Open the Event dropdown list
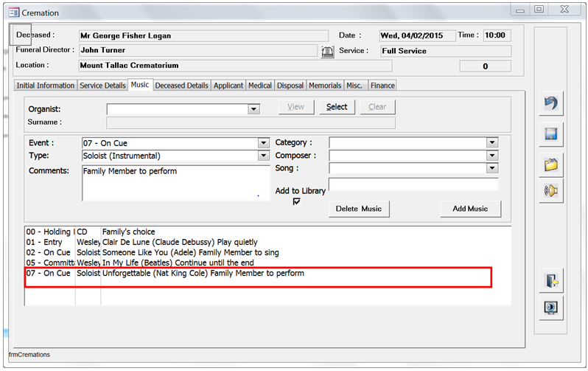 (x=263, y=143)
